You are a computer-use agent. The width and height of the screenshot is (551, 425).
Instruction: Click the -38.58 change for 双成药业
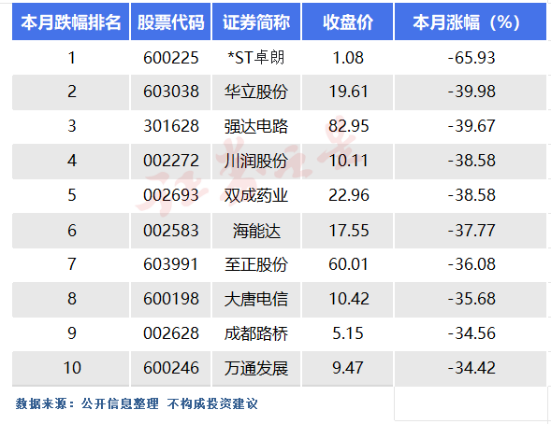point(472,195)
